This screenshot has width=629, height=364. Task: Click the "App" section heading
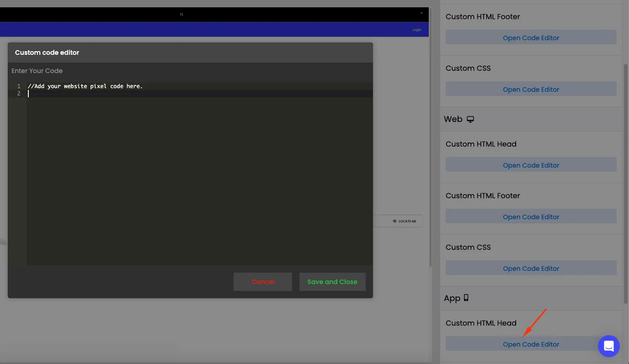[452, 298]
